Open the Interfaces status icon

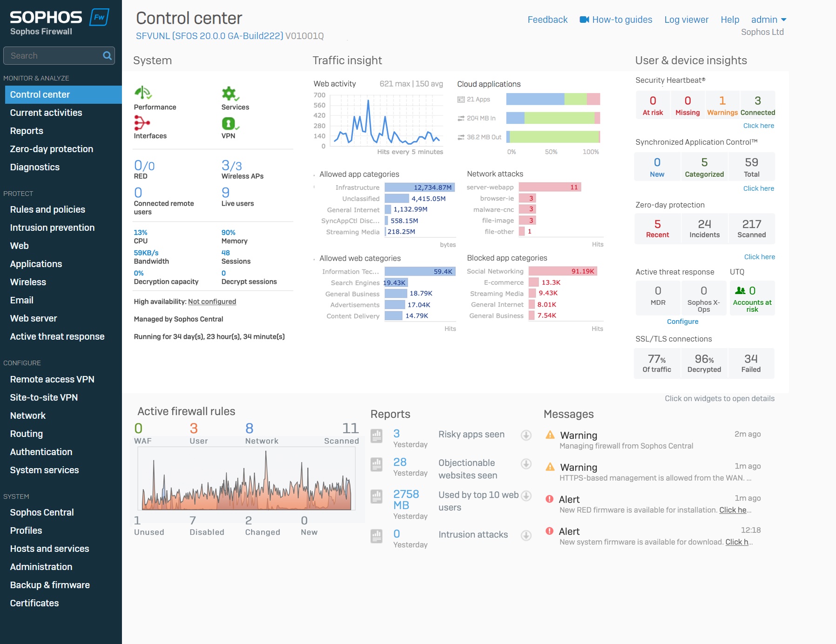[x=142, y=123]
